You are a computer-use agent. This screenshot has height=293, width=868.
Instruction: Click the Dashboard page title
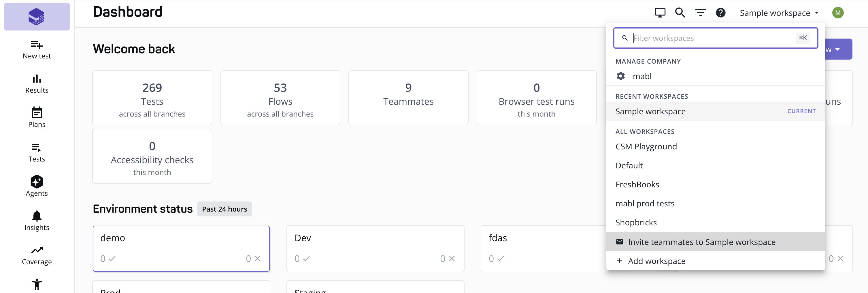point(128,12)
